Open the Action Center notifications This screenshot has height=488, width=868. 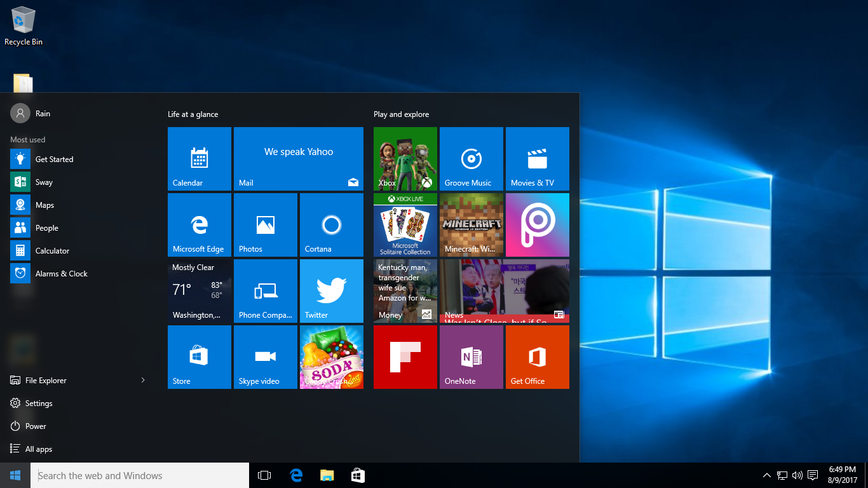click(x=813, y=475)
